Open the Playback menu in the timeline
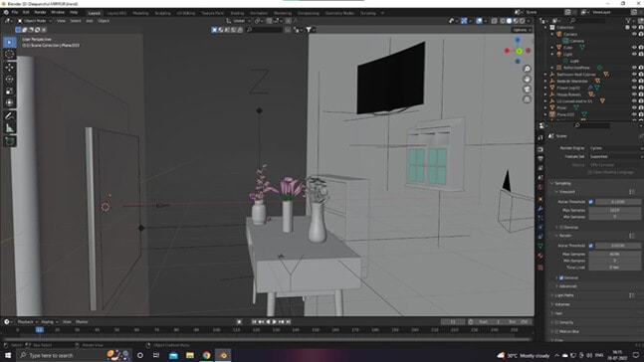This screenshot has width=644, height=362. [x=27, y=322]
